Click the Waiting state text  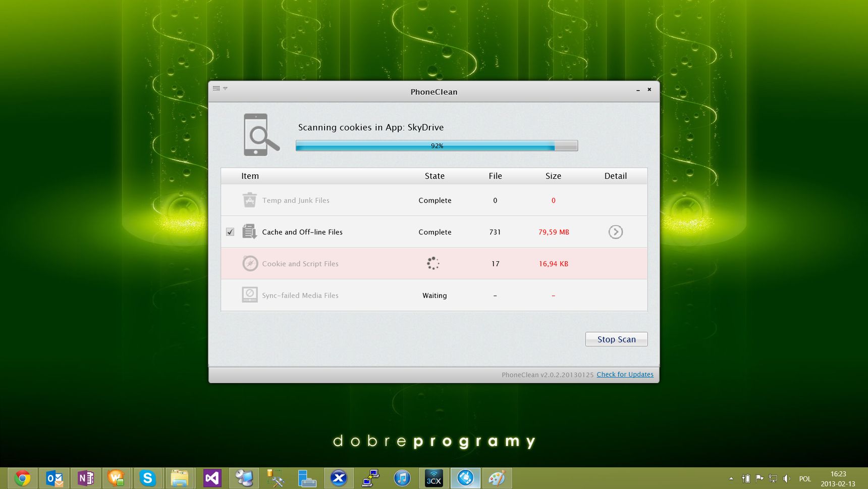coord(435,296)
